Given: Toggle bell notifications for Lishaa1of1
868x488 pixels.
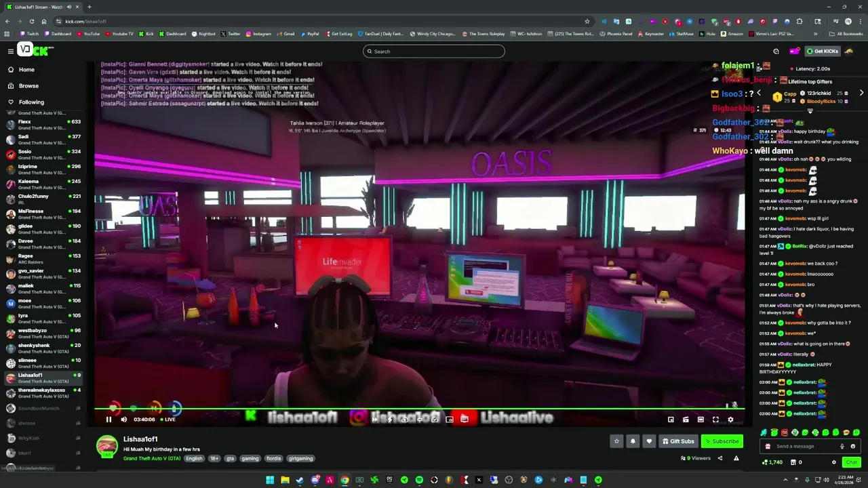Looking at the screenshot, I should pos(633,441).
